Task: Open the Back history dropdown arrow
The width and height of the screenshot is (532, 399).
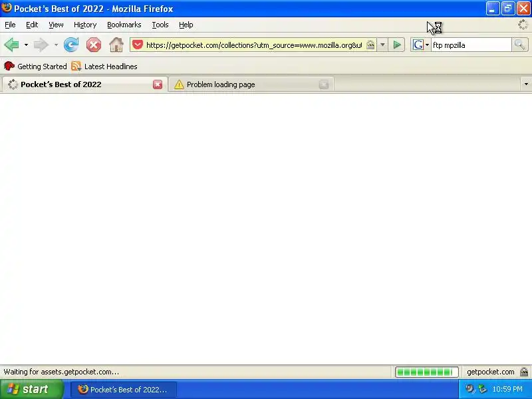Action: 26,45
